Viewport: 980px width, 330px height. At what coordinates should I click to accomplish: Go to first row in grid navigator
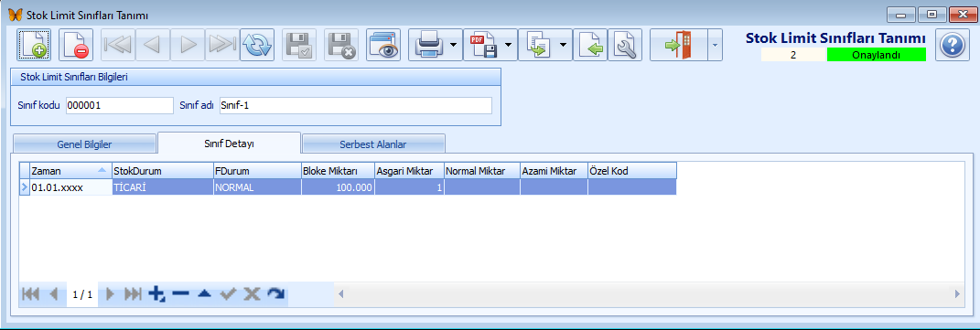tap(30, 294)
